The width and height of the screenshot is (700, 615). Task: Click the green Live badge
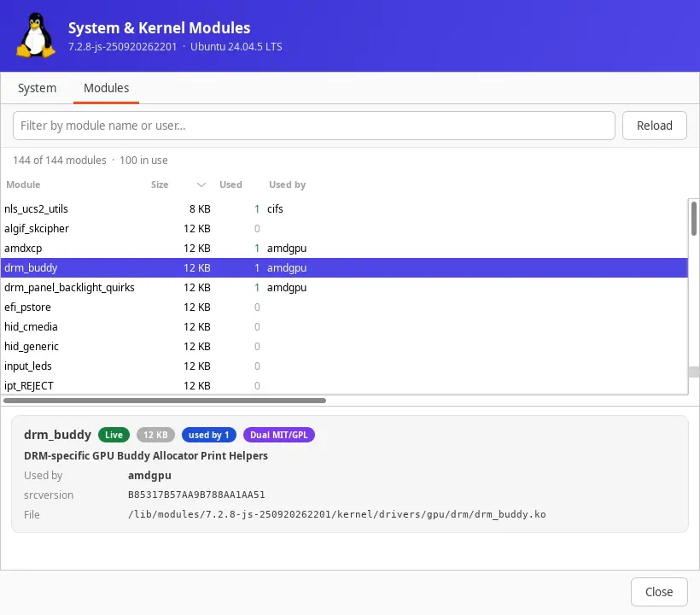point(114,435)
